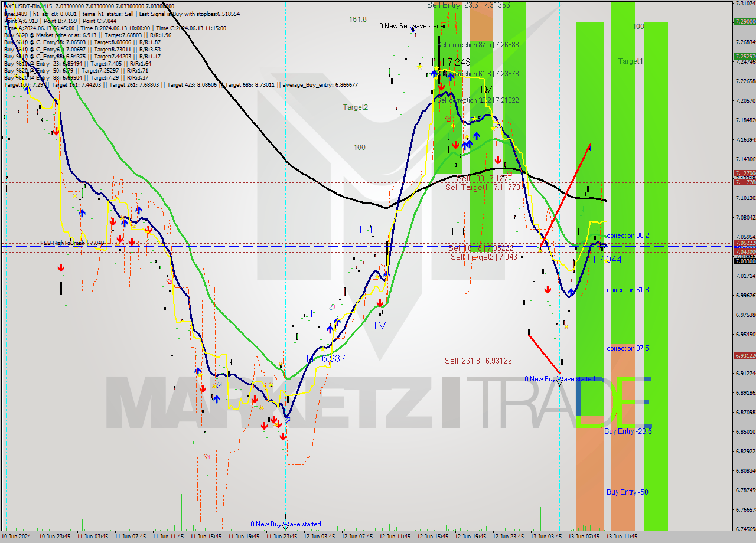This screenshot has height=543, width=756.
Task: Click the 'correction 38.2' label
Action: [628, 235]
